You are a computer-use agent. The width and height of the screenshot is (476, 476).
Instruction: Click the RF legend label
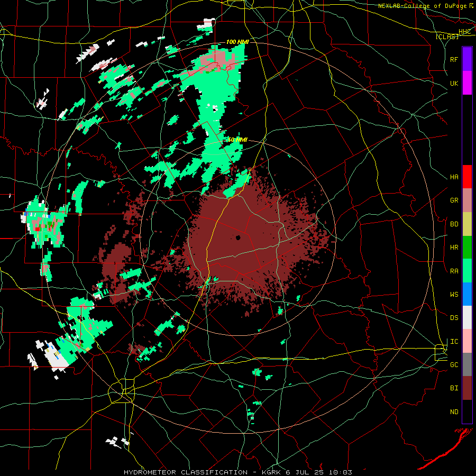tap(454, 59)
